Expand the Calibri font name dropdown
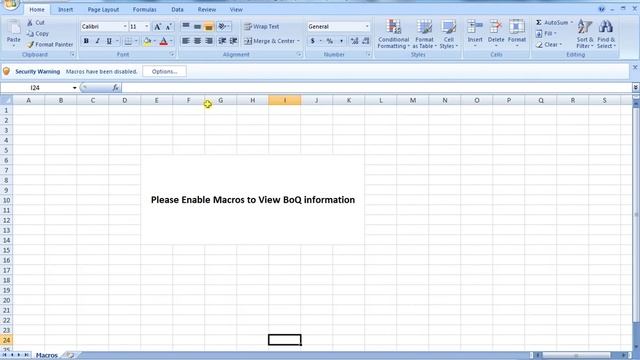 pos(124,27)
